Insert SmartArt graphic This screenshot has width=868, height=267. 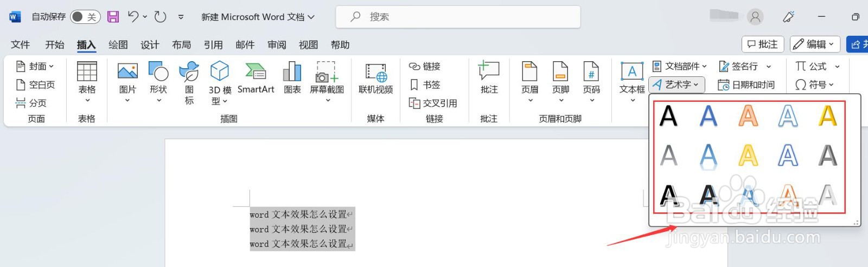click(256, 79)
